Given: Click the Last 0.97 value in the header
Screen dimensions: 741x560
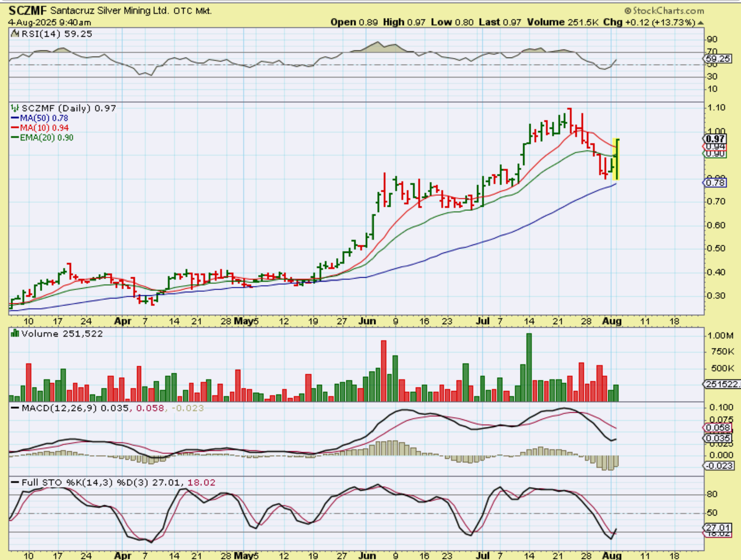Looking at the screenshot, I should click(500, 22).
